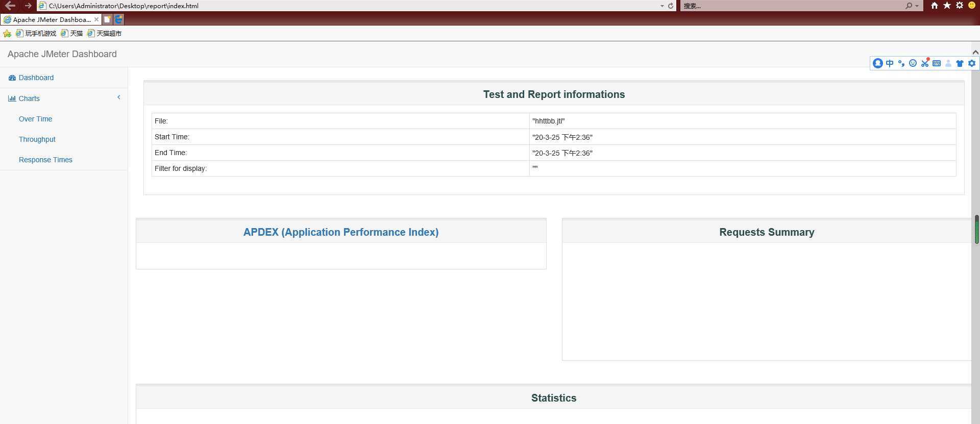Viewport: 980px width, 424px height.
Task: Click the "File:" label cell
Action: [340, 121]
